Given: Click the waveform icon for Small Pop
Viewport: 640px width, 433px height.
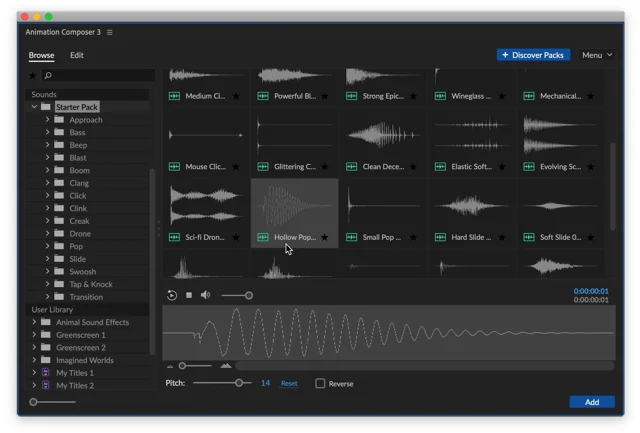Looking at the screenshot, I should pos(351,237).
